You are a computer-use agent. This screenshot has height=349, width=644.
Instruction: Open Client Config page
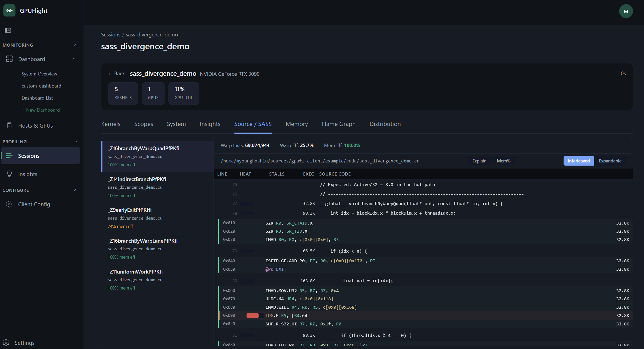pyautogui.click(x=34, y=204)
